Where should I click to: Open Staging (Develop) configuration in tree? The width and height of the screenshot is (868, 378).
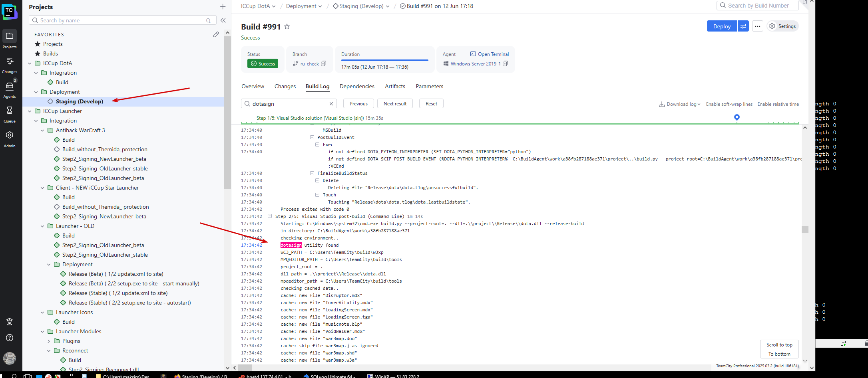80,101
